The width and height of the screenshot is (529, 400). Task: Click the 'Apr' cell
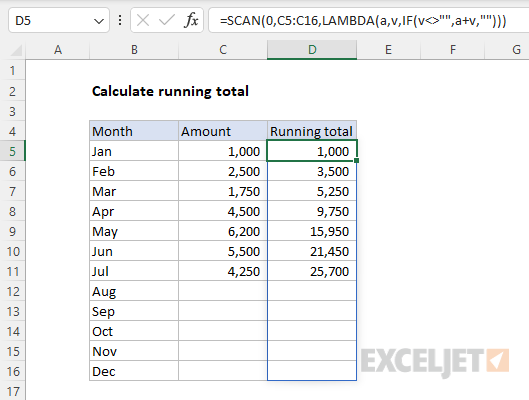coord(134,211)
